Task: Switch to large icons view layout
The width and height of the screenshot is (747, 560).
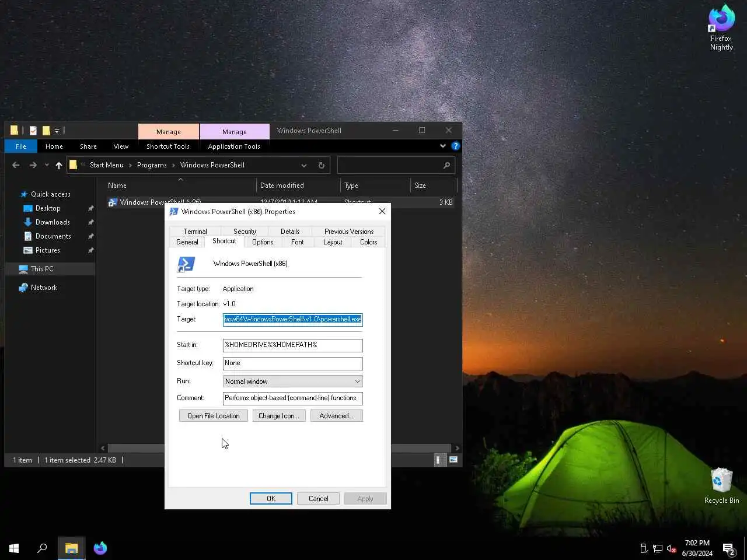Action: click(453, 460)
